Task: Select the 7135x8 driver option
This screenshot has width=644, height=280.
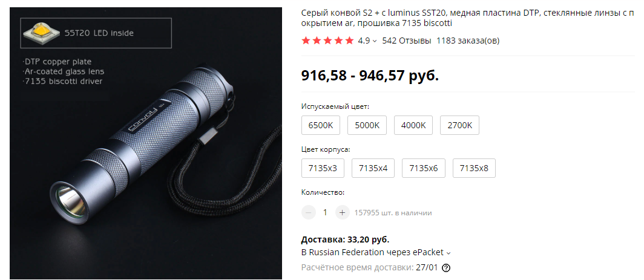Action: click(474, 168)
